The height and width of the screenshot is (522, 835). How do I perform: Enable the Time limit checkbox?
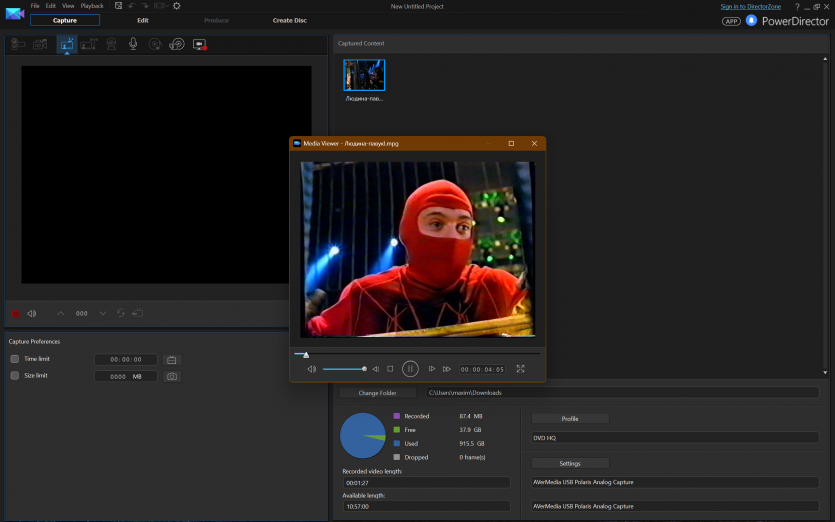point(15,359)
